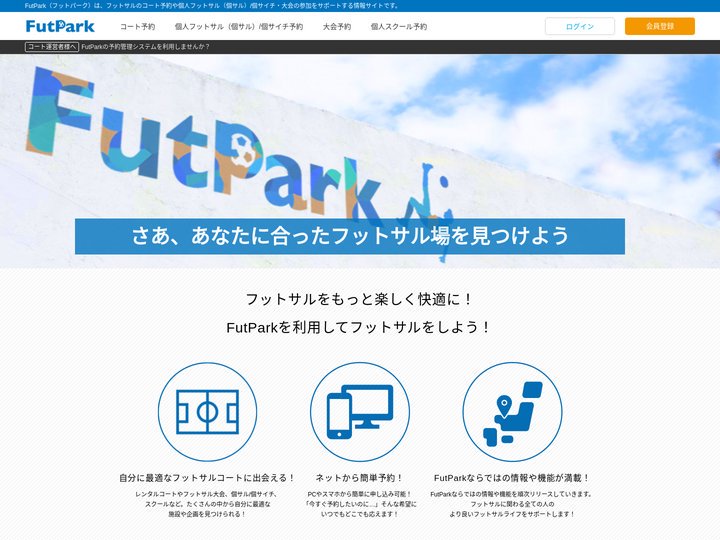Open FutParkの予約管理システムを利用しませんか link
The height and width of the screenshot is (540, 720).
pyautogui.click(x=145, y=47)
